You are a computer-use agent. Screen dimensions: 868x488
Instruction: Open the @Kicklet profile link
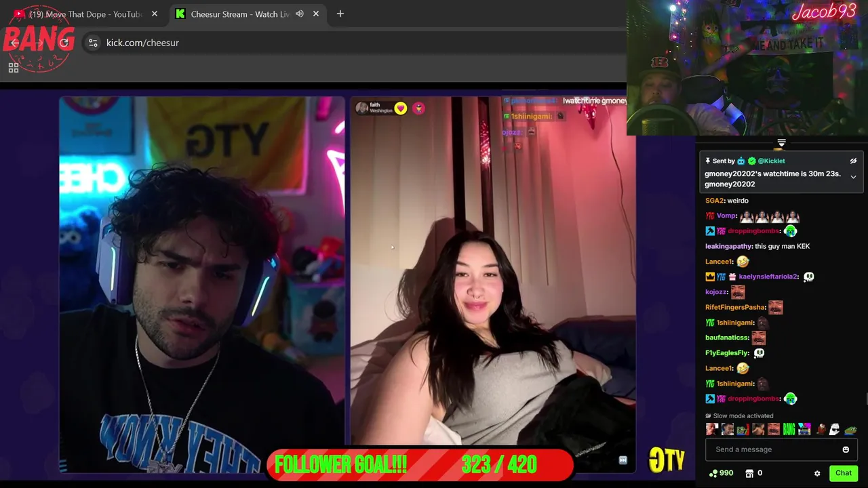coord(771,161)
